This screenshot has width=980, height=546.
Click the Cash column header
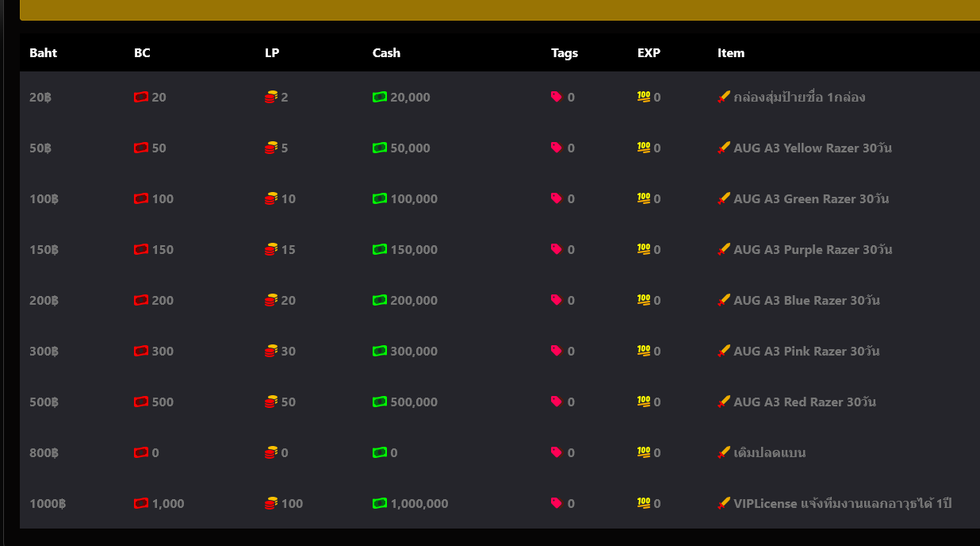click(386, 53)
